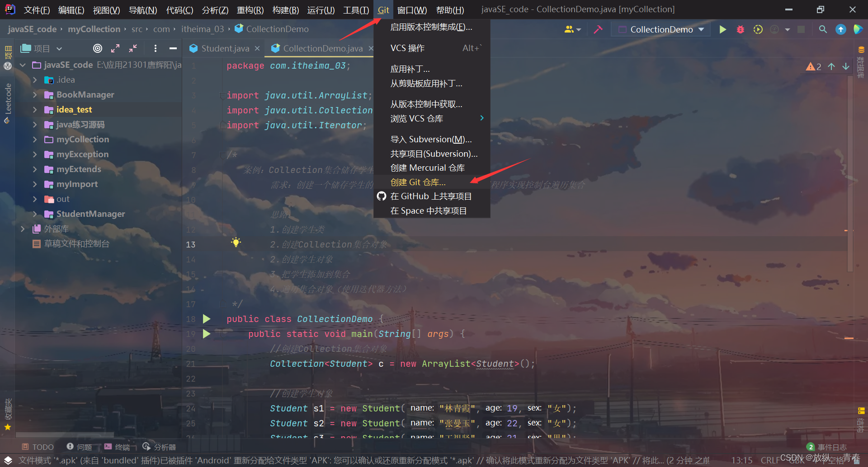Image resolution: width=868 pixels, height=467 pixels.
Task: Open search everywhere magnifier
Action: (823, 29)
